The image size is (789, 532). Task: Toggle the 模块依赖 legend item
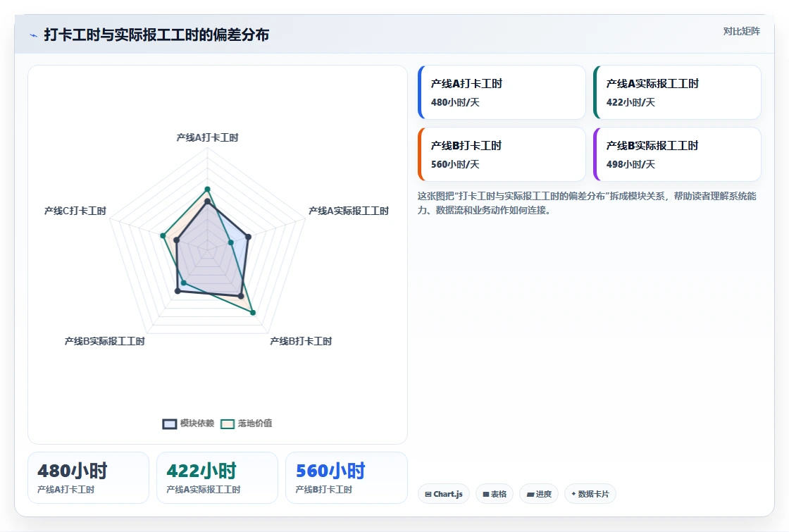point(188,423)
